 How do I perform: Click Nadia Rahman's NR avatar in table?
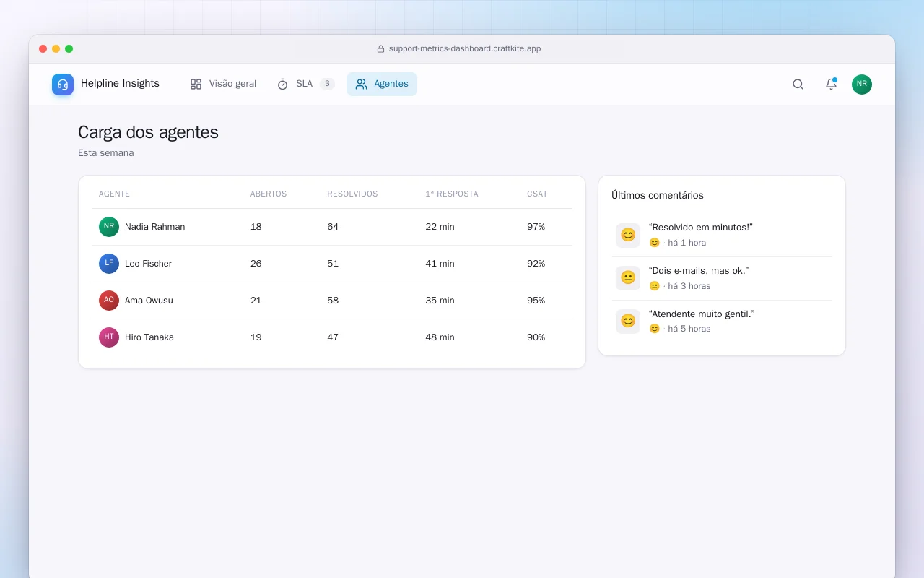click(109, 227)
